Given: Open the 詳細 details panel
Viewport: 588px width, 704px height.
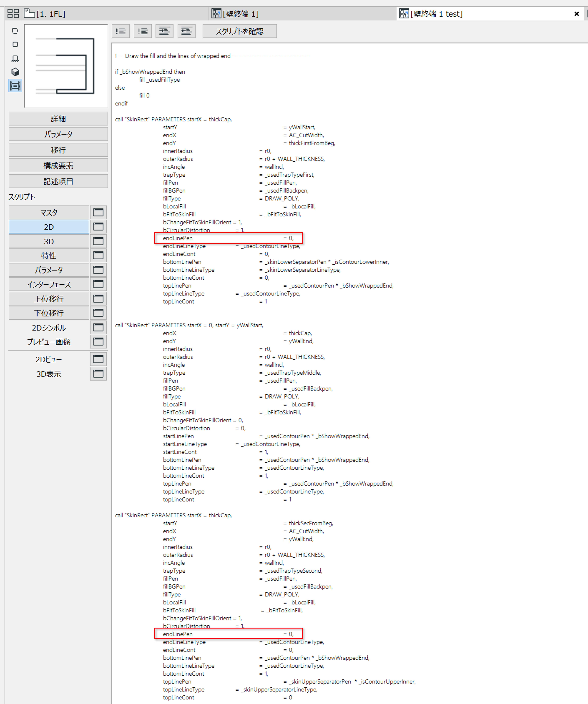Looking at the screenshot, I should pyautogui.click(x=58, y=119).
